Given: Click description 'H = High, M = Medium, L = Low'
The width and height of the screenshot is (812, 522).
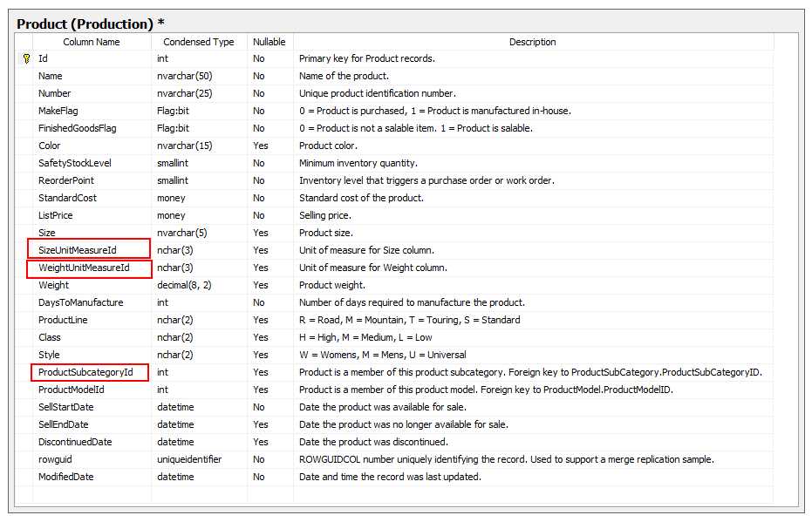Looking at the screenshot, I should 365,337.
